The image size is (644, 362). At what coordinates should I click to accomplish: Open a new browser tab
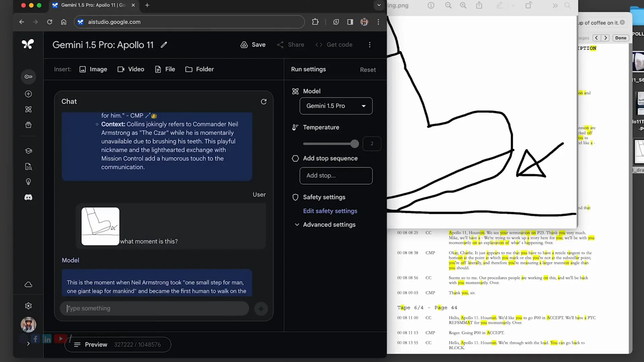coord(147,5)
